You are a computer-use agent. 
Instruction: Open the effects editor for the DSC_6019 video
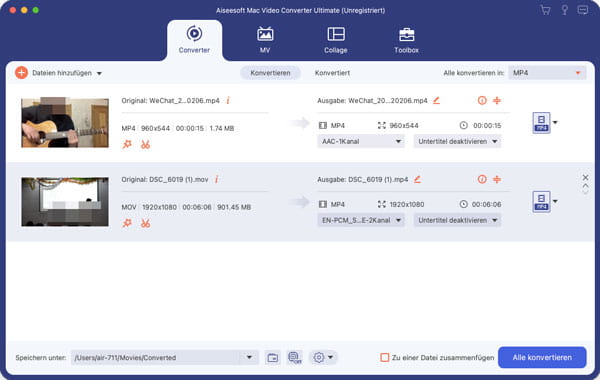coord(127,223)
